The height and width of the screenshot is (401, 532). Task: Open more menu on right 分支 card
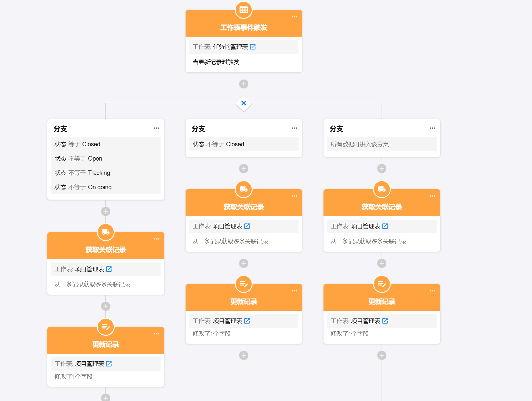click(433, 128)
